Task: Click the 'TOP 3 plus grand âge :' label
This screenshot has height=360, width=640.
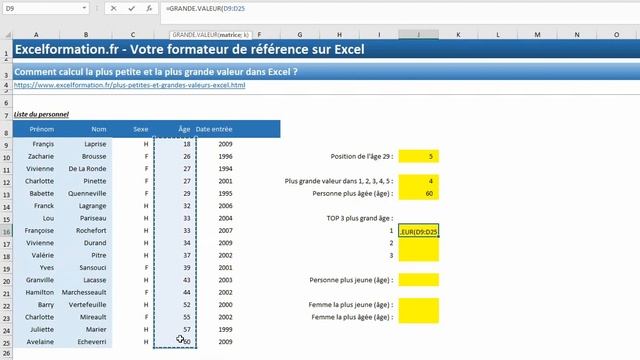Action: (x=360, y=218)
